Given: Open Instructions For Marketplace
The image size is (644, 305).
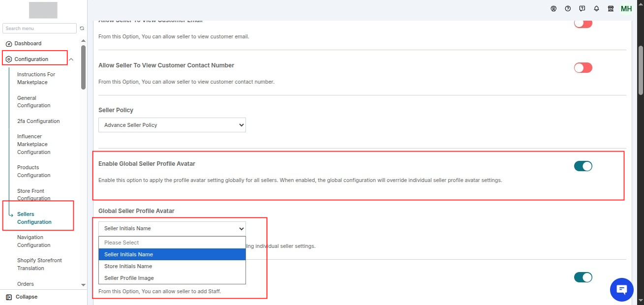Looking at the screenshot, I should point(36,78).
